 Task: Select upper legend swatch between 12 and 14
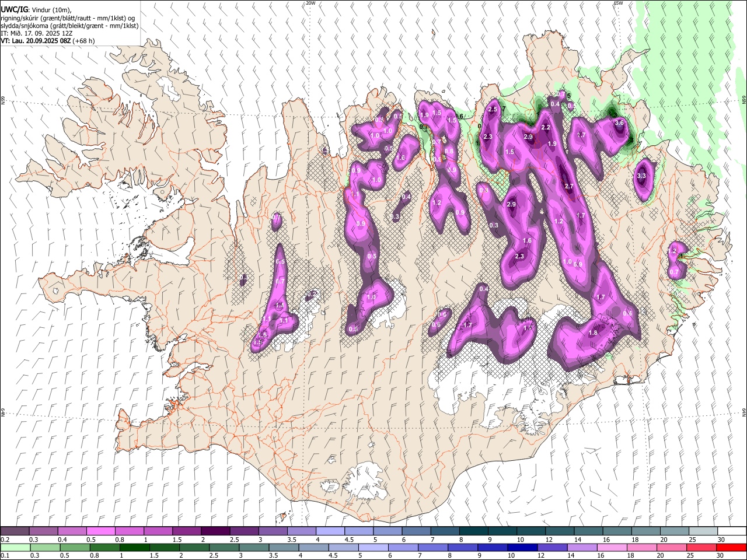coord(560,531)
